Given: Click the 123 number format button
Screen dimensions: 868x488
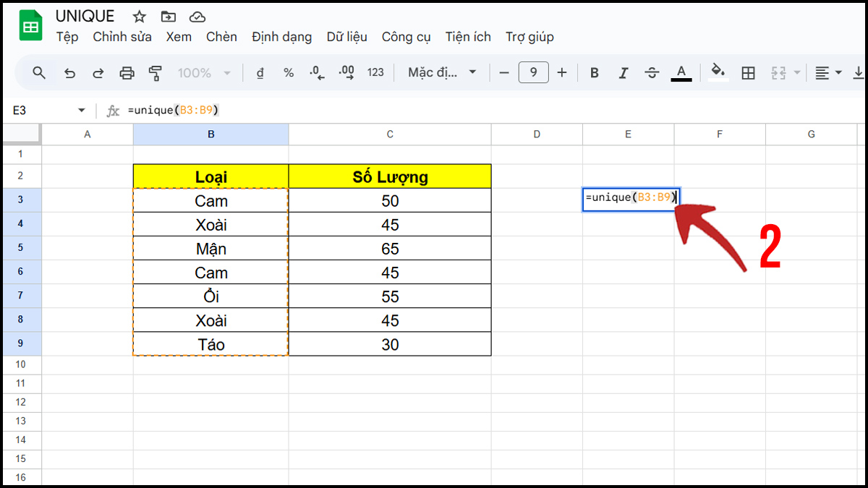Looking at the screenshot, I should point(375,72).
